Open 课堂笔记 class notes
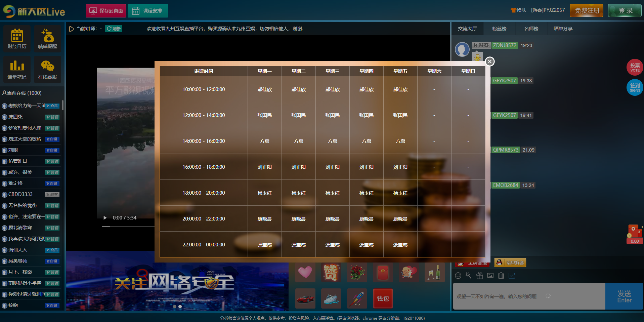The width and height of the screenshot is (644, 322). (17, 69)
